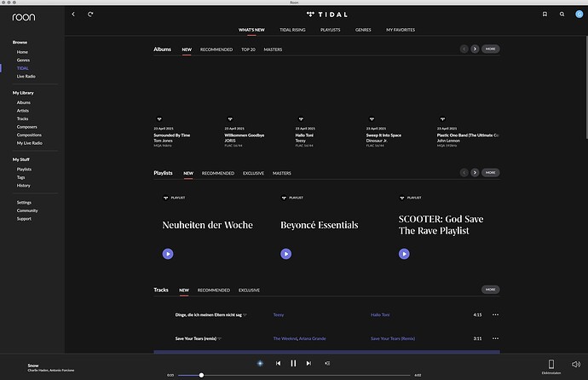Skip to the previous track

point(278,363)
